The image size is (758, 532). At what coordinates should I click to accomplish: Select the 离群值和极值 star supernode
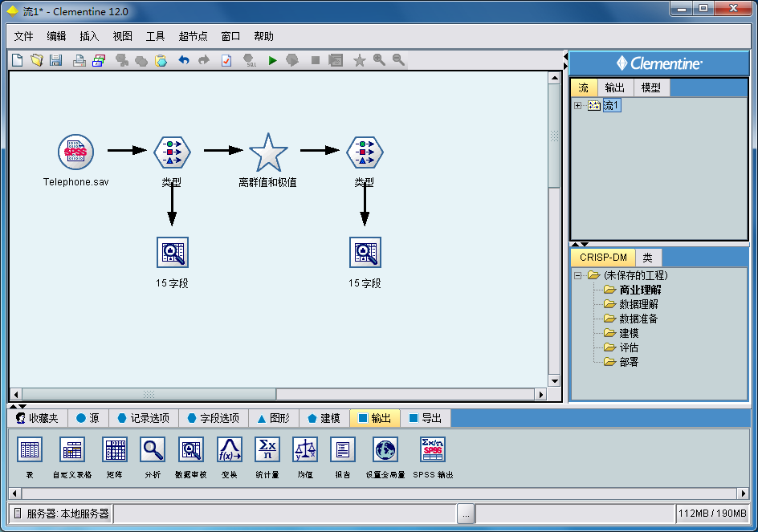[x=268, y=152]
